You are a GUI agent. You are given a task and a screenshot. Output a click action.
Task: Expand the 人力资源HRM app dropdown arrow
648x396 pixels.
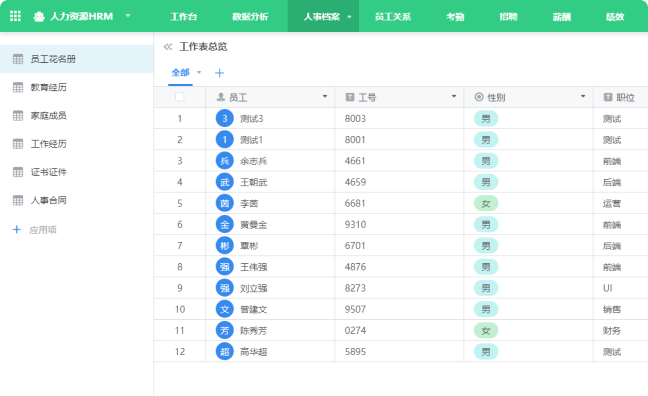(128, 16)
